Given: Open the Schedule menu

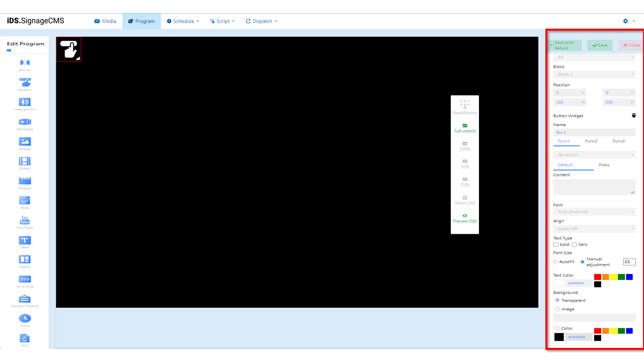Looking at the screenshot, I should point(182,21).
